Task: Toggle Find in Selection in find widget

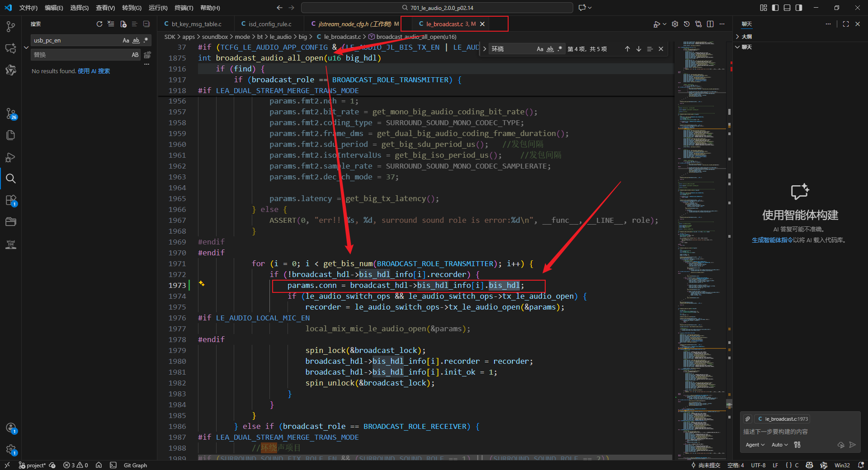Action: point(650,49)
